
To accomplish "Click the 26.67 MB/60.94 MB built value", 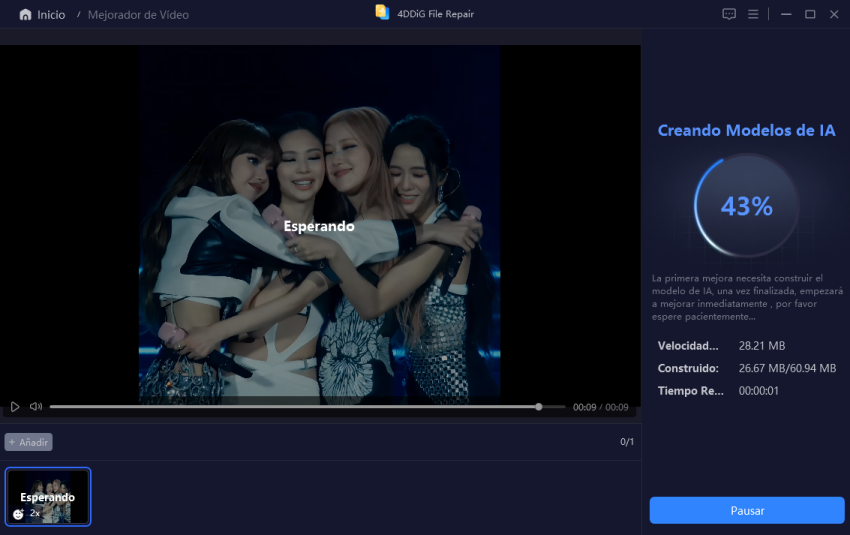I will pos(787,369).
